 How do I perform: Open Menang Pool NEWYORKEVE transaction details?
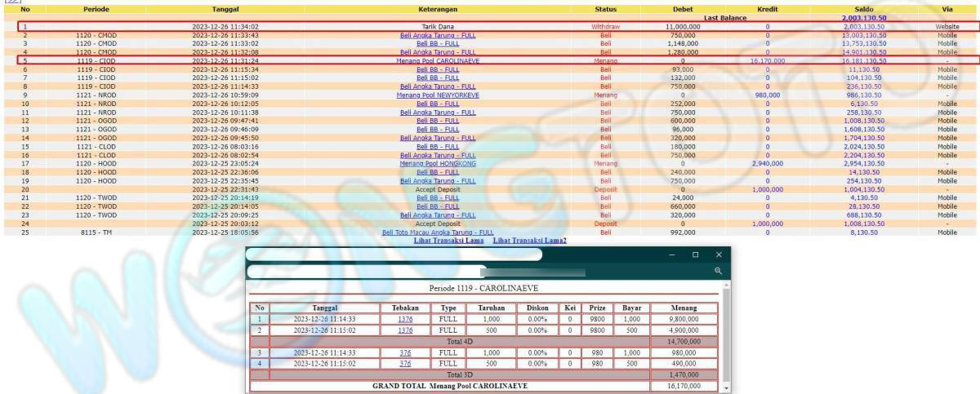click(x=438, y=95)
